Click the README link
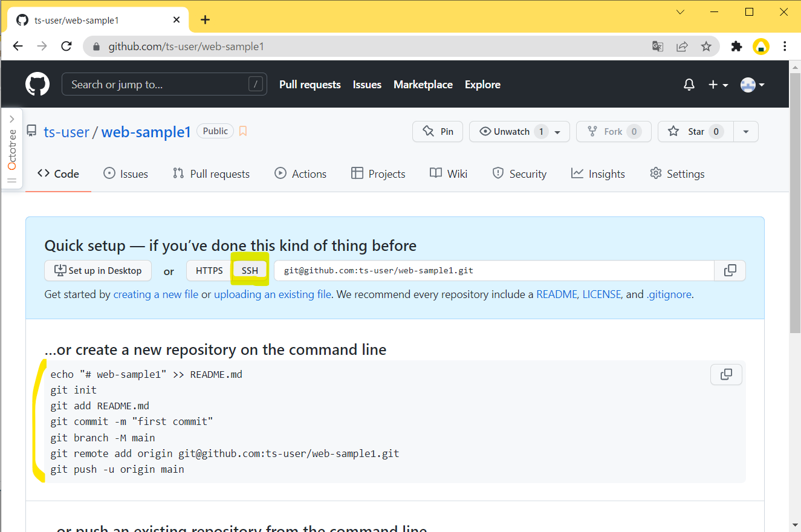 point(557,295)
